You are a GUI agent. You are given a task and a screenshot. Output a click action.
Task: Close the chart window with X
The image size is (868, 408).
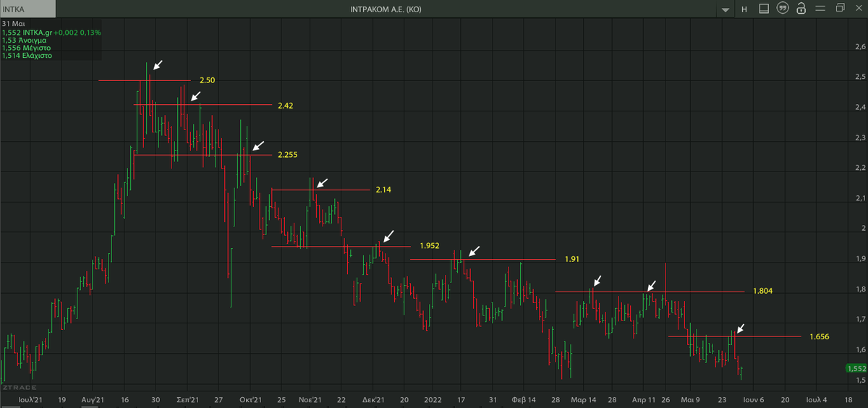pos(858,8)
